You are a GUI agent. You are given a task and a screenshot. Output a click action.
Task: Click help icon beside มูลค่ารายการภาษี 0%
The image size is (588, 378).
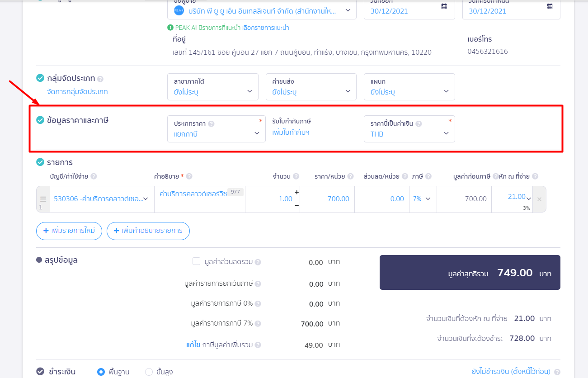(258, 304)
